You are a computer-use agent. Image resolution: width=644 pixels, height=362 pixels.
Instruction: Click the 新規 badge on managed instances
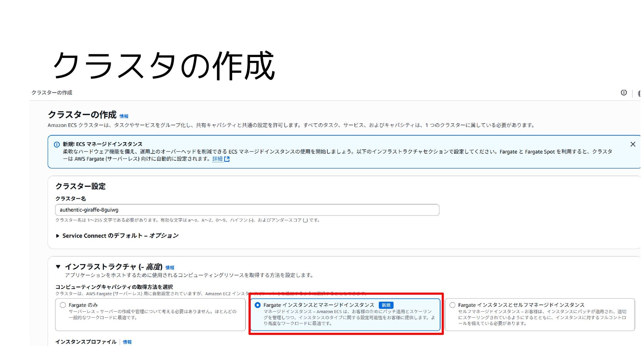[386, 305]
